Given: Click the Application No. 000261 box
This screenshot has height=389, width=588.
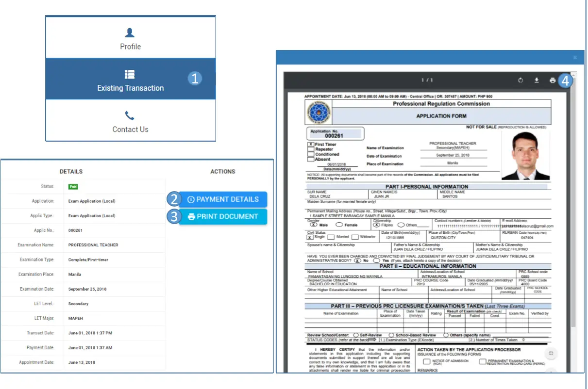Looking at the screenshot, I should pos(336,134).
